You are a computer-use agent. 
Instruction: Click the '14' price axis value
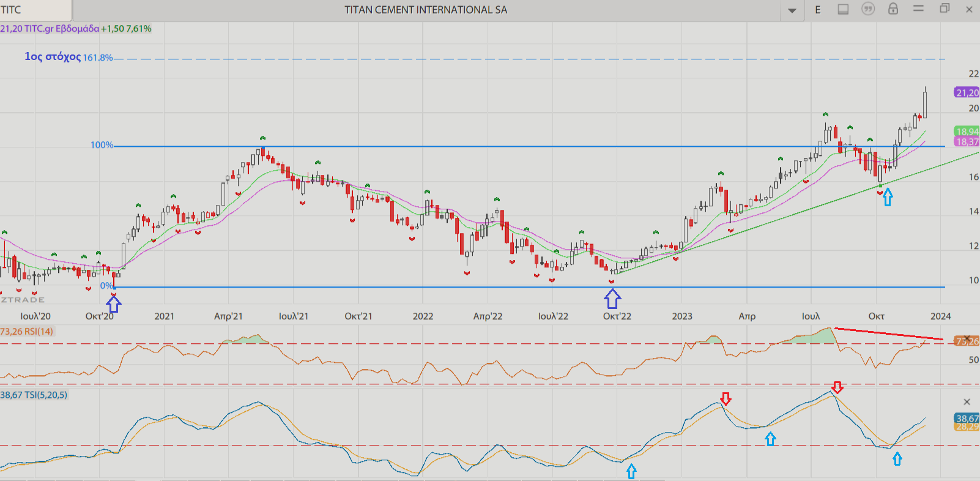click(974, 211)
